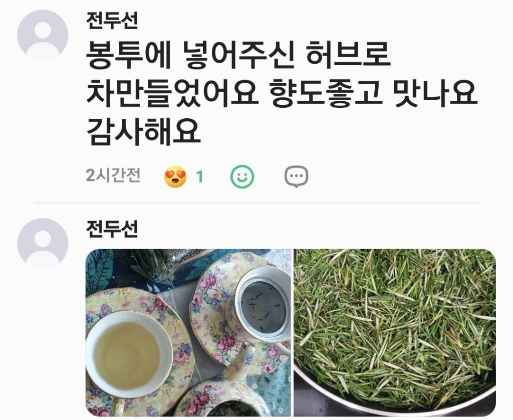Screen dimensions: 513x420
Task: View the green herb leaves photo
Action: (x=395, y=333)
